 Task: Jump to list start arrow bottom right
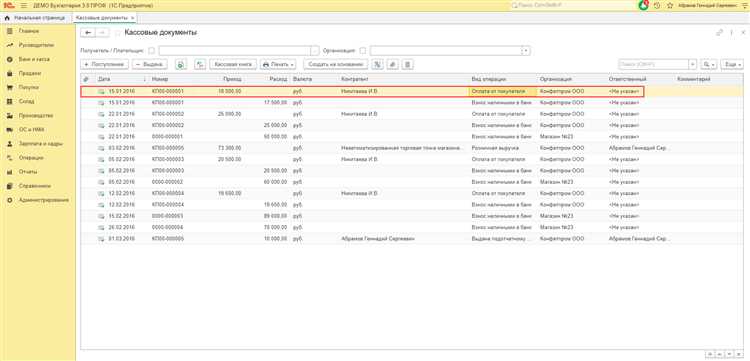point(710,354)
